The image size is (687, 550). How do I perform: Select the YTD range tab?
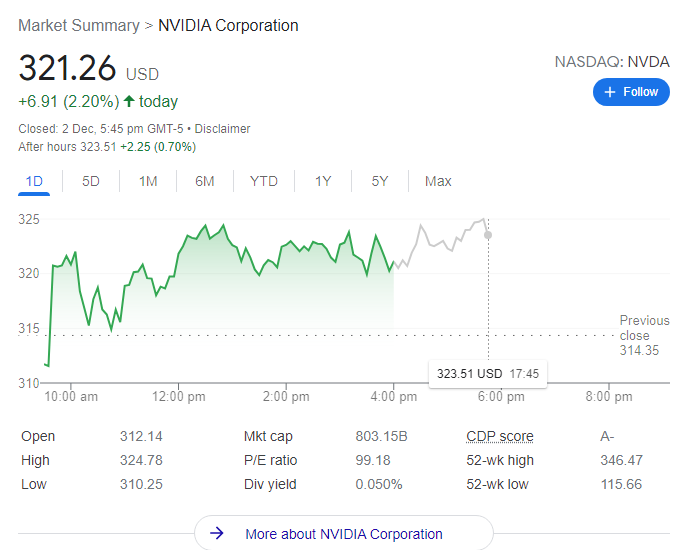pos(264,181)
